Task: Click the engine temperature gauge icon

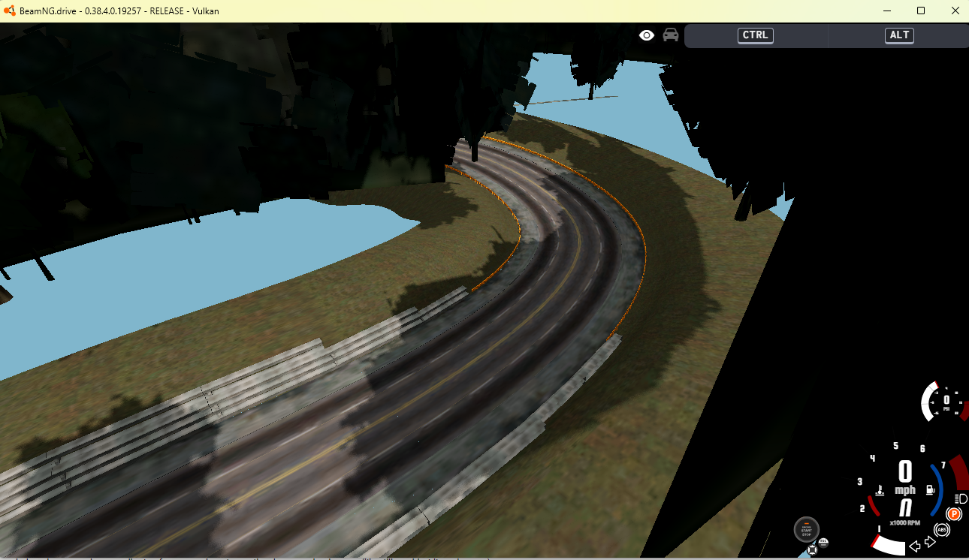Action: 880,491
